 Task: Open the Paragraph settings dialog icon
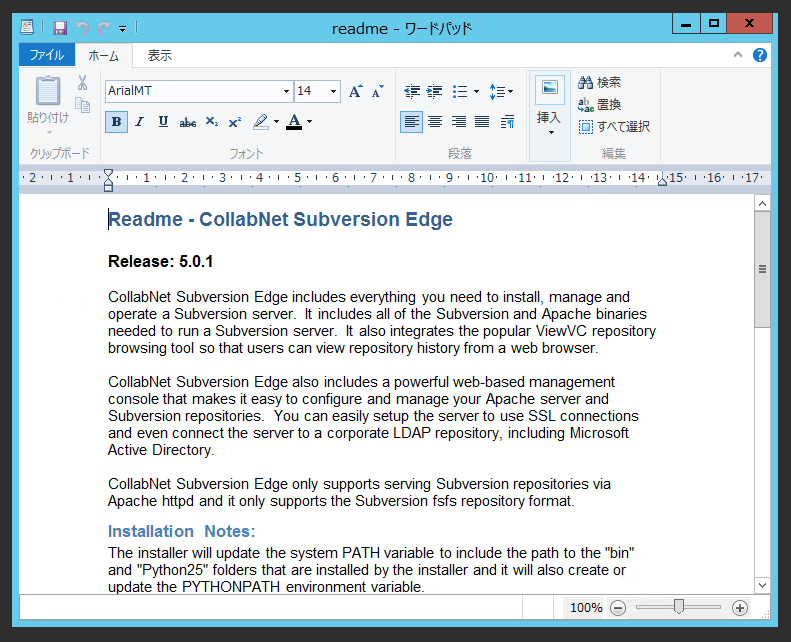pos(507,122)
